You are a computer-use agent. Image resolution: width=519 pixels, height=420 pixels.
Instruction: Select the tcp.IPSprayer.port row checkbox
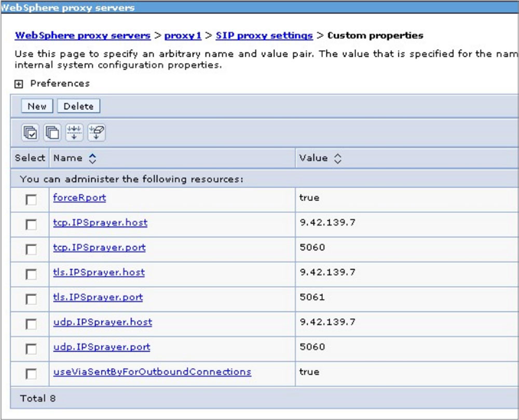(31, 249)
